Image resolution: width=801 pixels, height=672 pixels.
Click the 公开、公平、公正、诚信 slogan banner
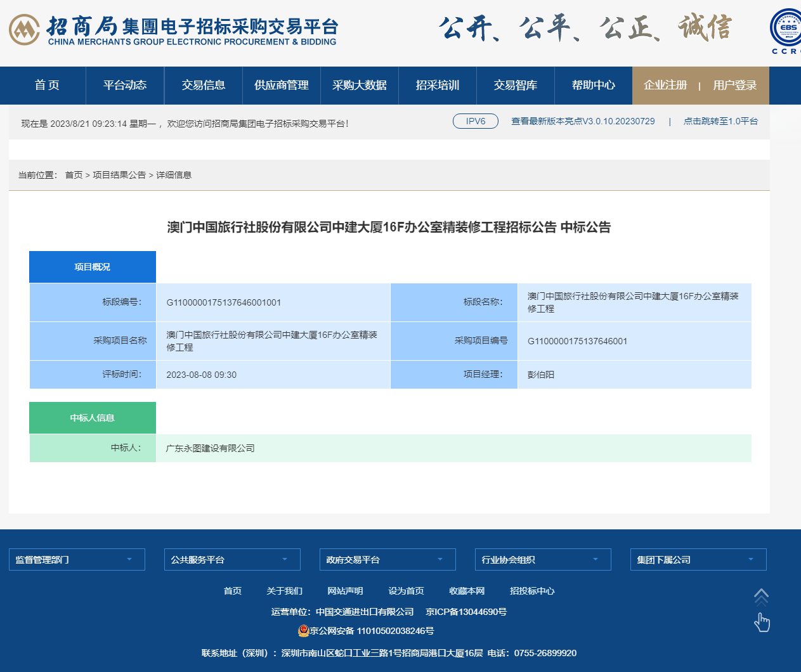coord(585,29)
